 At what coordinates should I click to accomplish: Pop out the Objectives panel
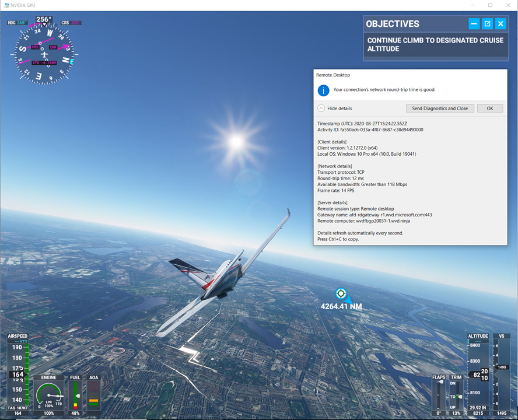(487, 24)
